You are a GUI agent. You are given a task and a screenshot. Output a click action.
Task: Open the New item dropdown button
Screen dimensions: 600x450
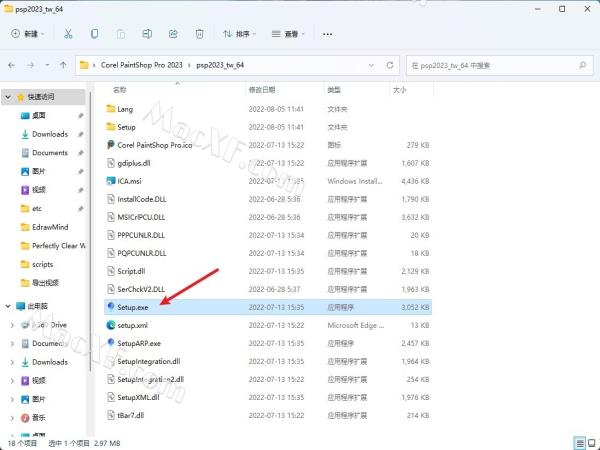tap(28, 34)
